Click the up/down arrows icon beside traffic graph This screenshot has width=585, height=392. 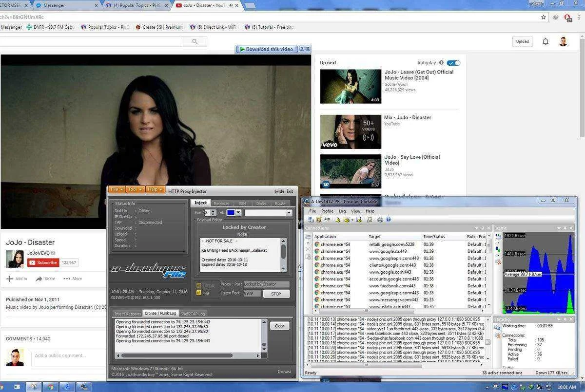click(498, 250)
